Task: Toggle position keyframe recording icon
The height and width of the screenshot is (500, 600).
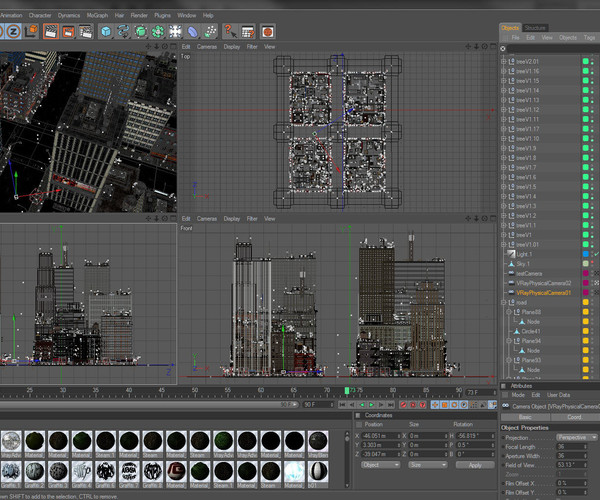Action: [435, 404]
